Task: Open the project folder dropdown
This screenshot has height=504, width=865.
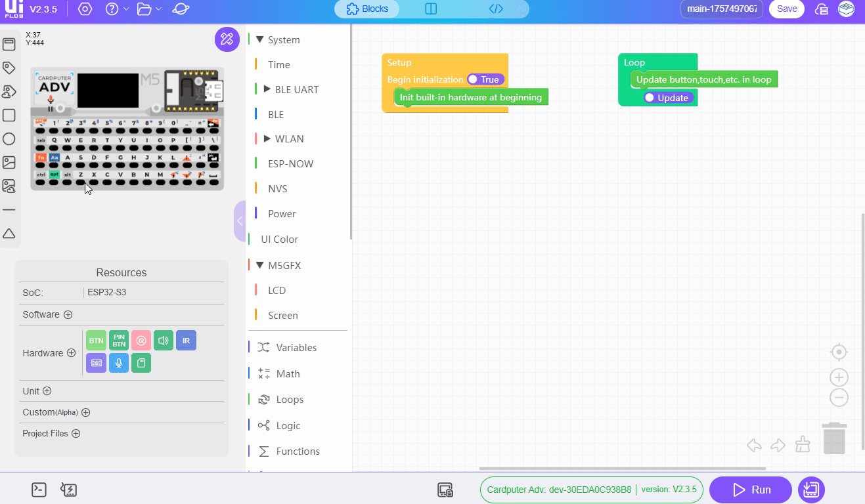Action: (149, 9)
